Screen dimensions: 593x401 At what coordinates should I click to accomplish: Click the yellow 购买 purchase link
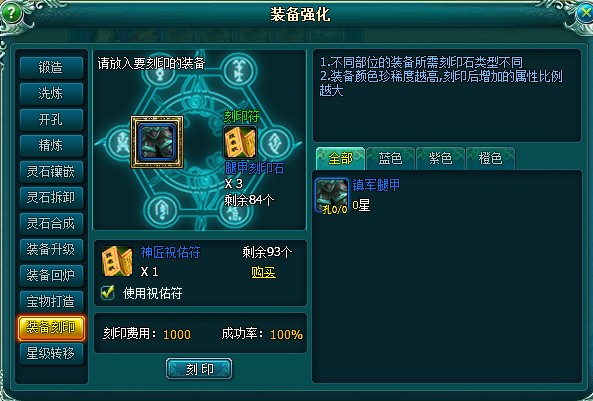[x=264, y=272]
